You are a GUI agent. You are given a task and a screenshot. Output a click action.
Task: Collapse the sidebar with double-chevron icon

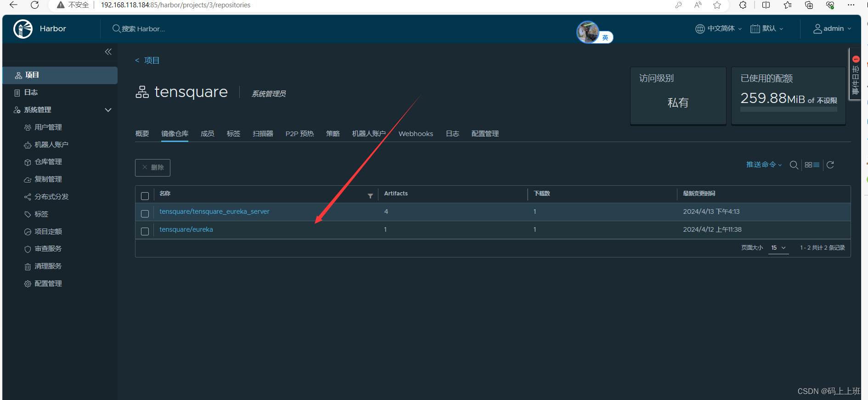pyautogui.click(x=108, y=51)
